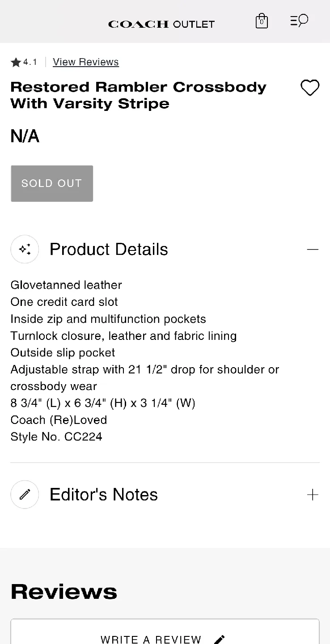Click the pencil icon beside Write a Review

coord(219,639)
